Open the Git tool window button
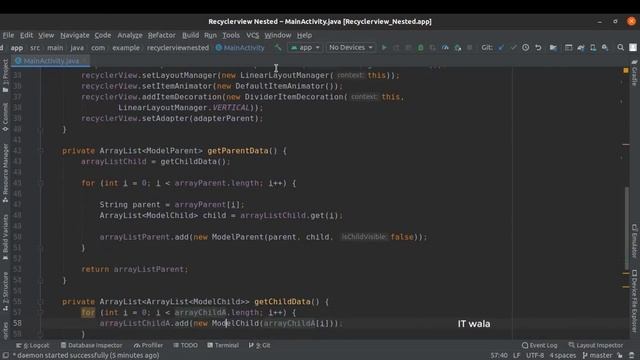640x360 pixels. coord(260,345)
